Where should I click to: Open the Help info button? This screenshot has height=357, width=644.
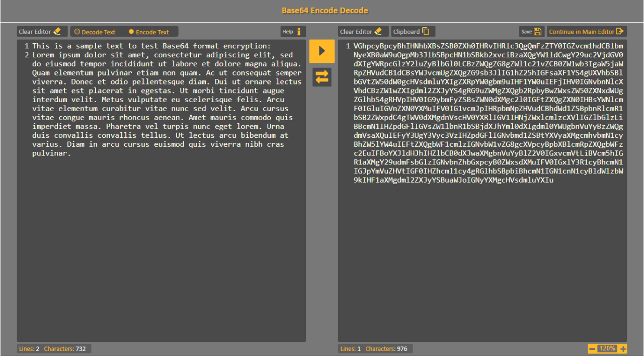tap(293, 32)
